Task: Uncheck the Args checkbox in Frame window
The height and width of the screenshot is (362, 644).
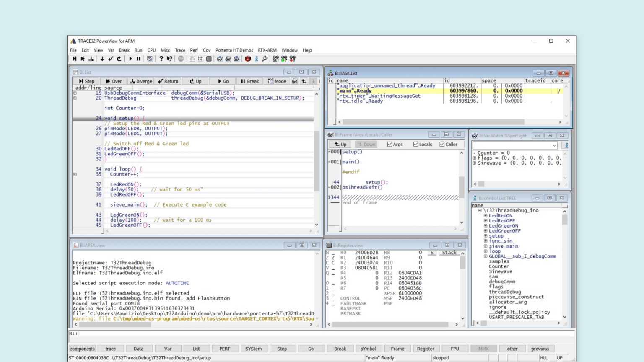Action: (390, 145)
